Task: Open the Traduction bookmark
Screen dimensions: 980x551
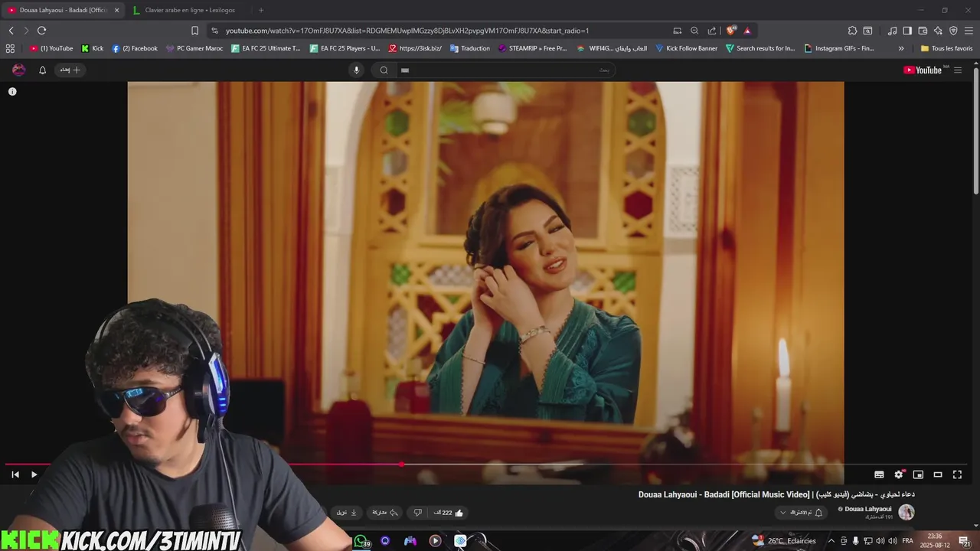Action: [x=470, y=48]
